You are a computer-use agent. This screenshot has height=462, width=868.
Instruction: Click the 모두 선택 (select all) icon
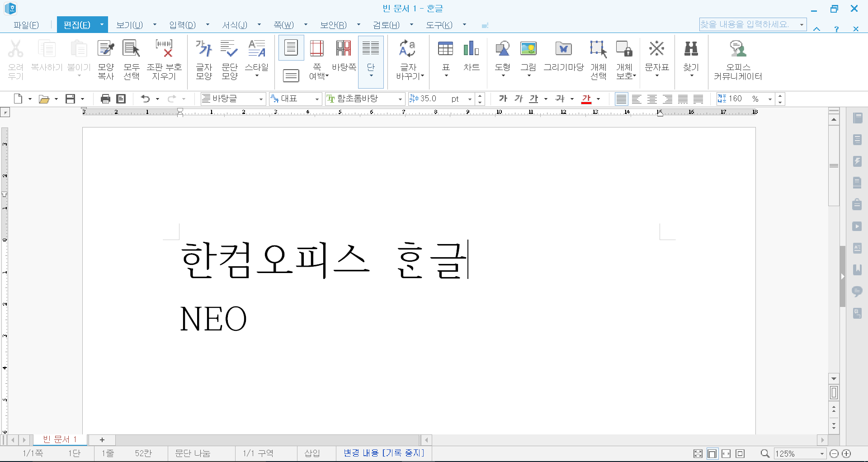click(132, 60)
